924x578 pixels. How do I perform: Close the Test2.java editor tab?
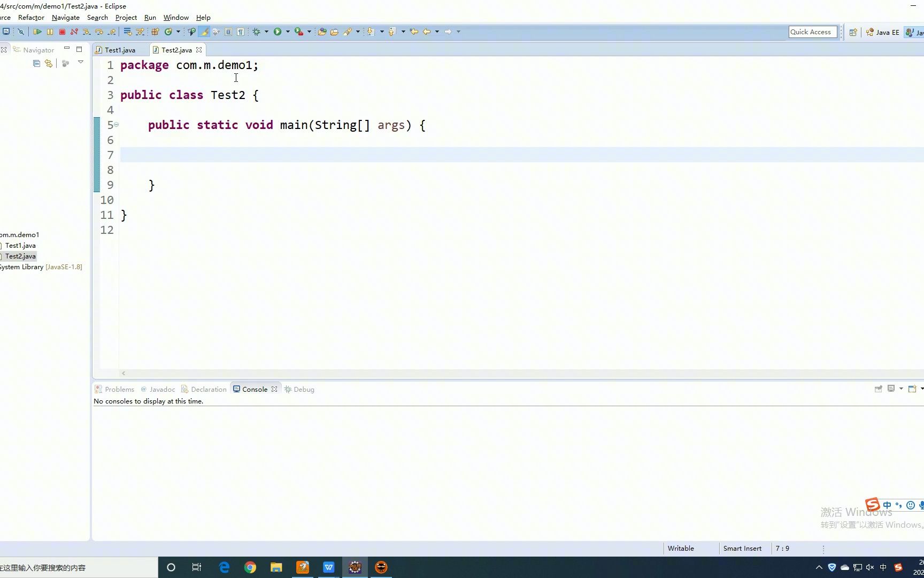199,50
